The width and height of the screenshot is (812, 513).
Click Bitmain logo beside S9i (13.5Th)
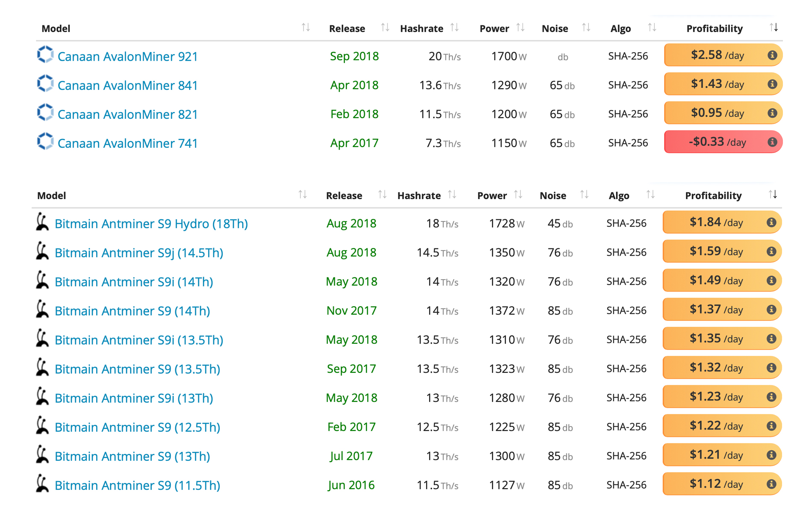(x=42, y=338)
